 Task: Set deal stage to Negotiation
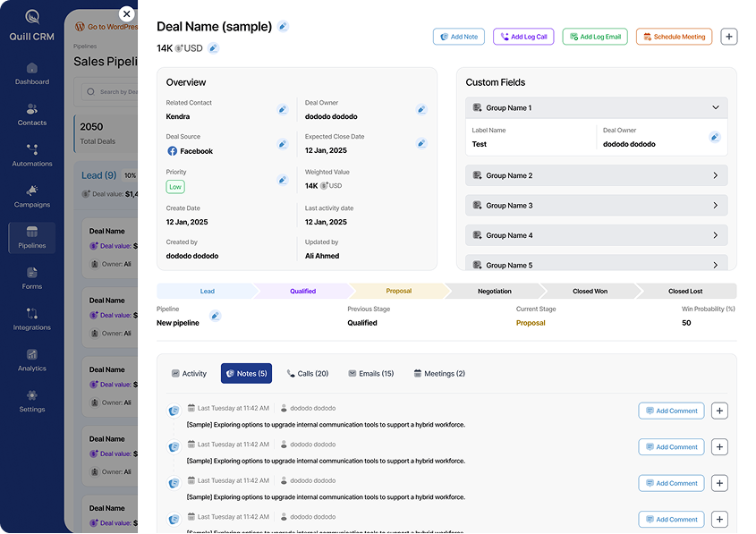click(x=494, y=292)
